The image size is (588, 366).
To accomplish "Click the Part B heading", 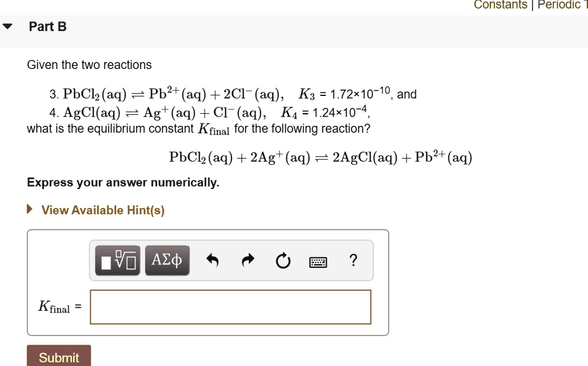I will pyautogui.click(x=48, y=26).
